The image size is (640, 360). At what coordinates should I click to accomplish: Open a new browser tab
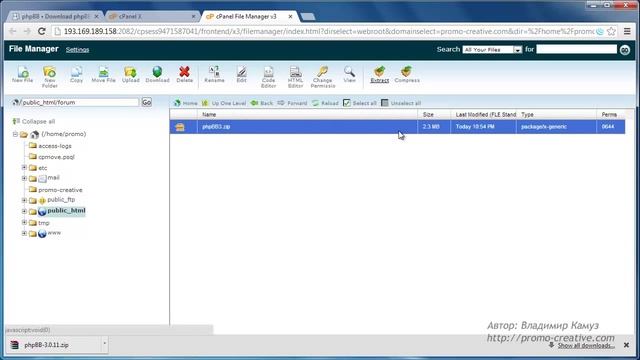pyautogui.click(x=308, y=17)
